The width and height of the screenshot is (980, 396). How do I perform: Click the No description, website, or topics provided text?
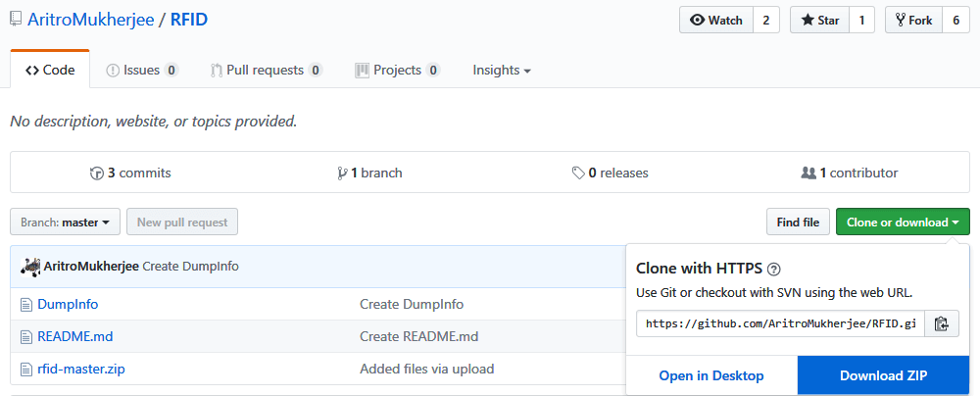coord(153,122)
